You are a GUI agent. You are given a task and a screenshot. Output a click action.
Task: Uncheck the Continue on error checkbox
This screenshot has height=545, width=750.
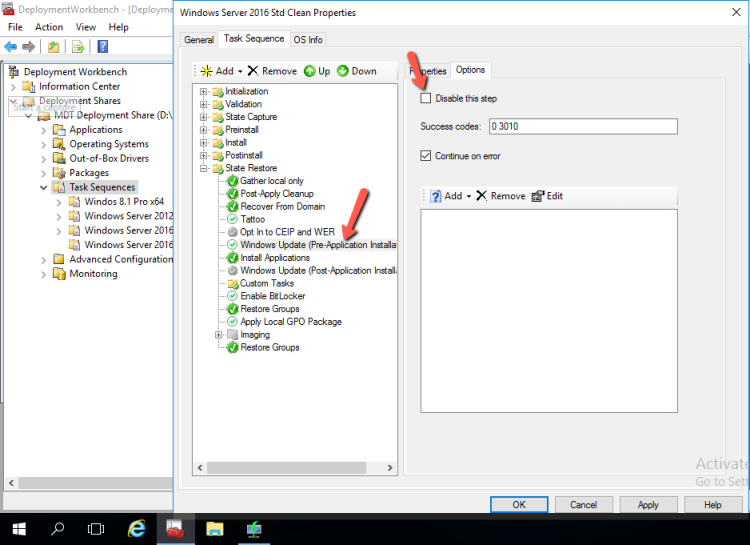pyautogui.click(x=427, y=156)
